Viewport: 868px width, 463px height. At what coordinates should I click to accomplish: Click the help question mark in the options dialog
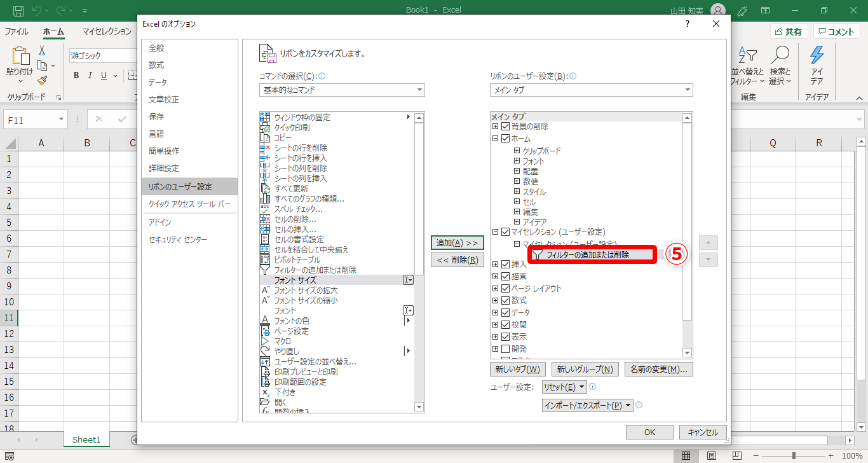687,24
